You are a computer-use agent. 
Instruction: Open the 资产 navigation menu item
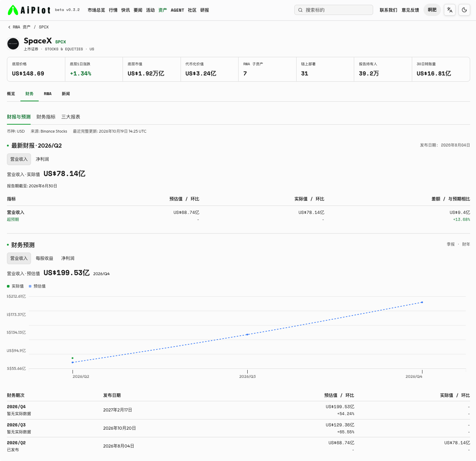(x=163, y=10)
